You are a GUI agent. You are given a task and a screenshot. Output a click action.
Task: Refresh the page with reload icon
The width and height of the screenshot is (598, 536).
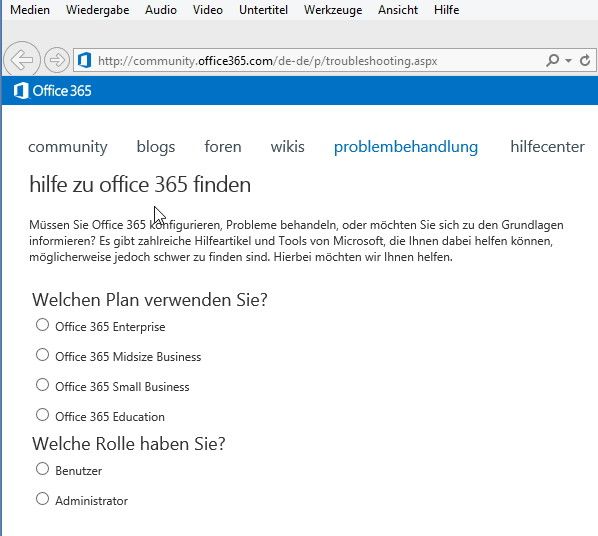585,60
